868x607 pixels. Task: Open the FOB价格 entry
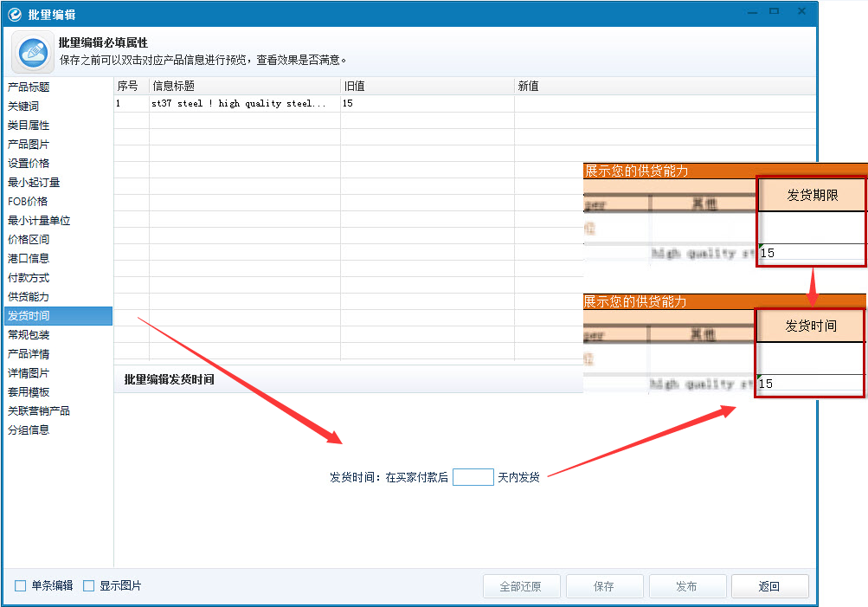pos(28,202)
